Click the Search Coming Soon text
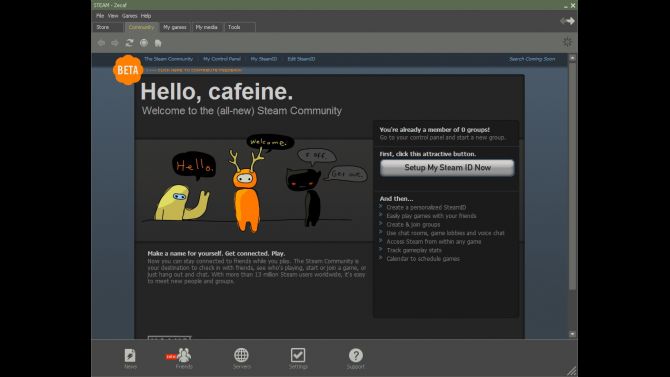This screenshot has width=670, height=377. click(x=532, y=59)
